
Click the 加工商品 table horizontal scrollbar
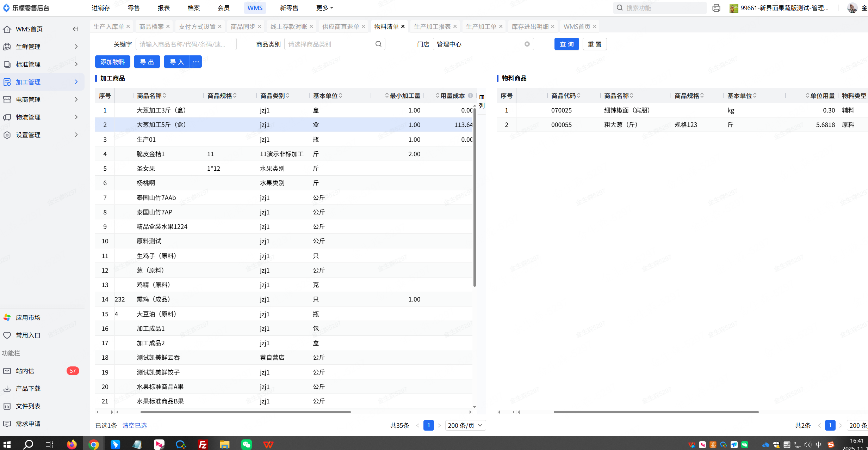point(246,412)
